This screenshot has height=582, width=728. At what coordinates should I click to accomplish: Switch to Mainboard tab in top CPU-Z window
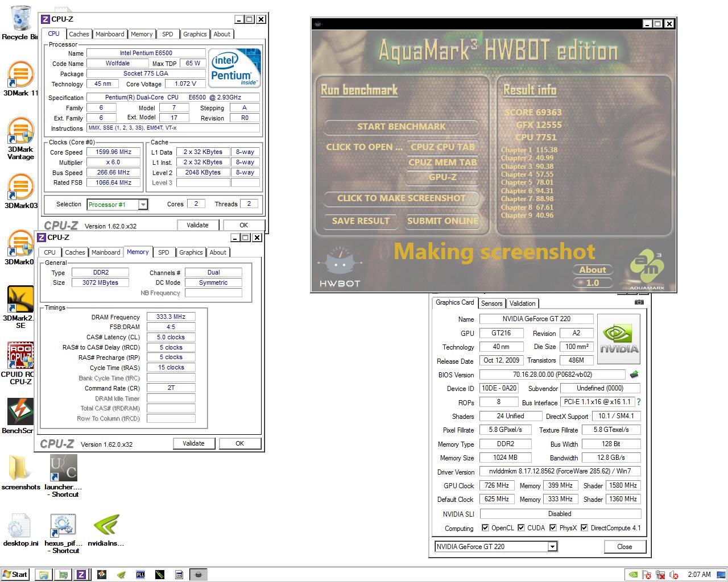coord(110,34)
